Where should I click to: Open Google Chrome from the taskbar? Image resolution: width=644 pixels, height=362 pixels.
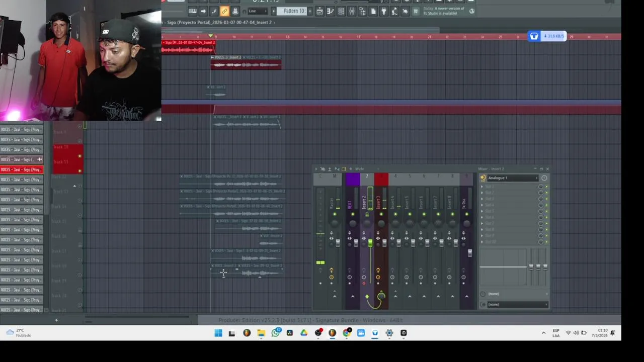347,333
